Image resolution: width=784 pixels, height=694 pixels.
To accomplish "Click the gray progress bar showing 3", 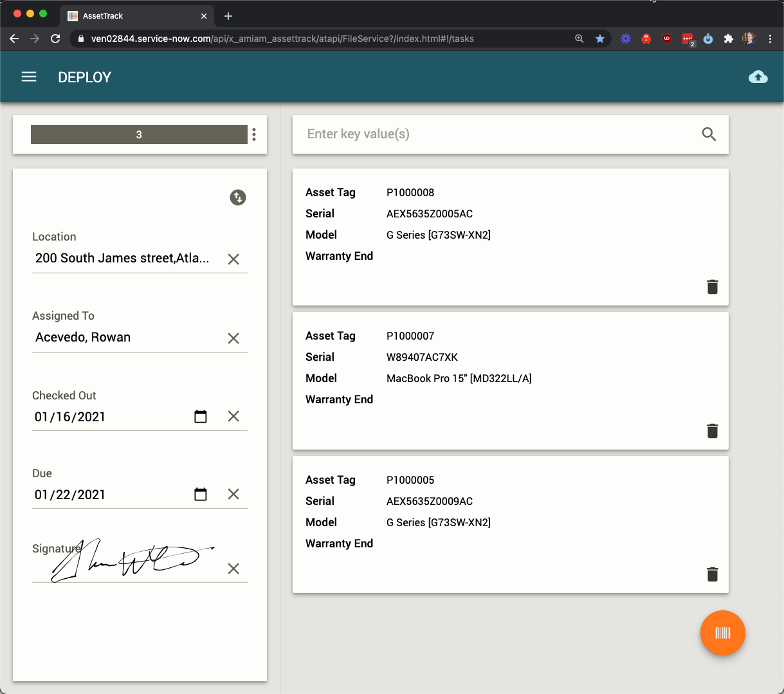I will coord(139,134).
